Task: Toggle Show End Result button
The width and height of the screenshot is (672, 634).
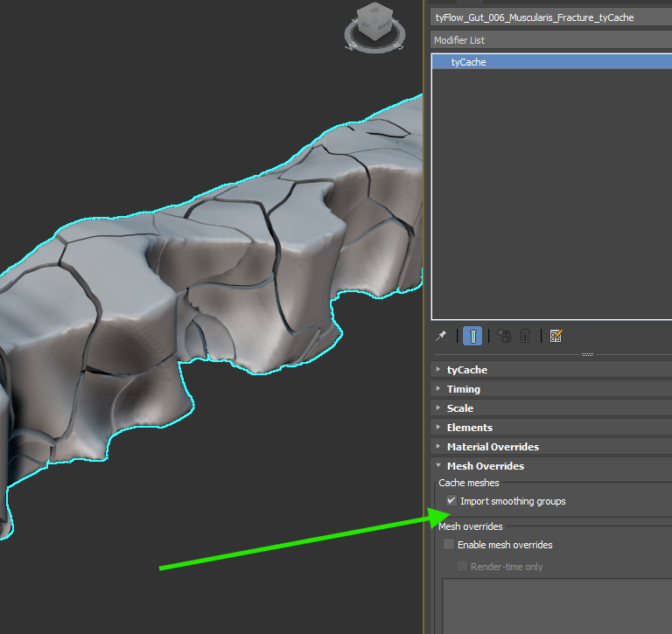Action: (x=472, y=336)
